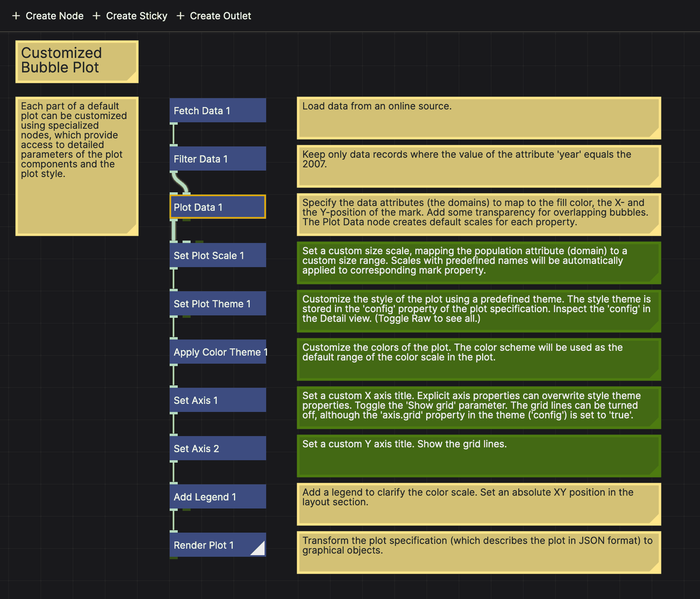Click the curved wire between Filter Data and Plot Data
The image size is (700, 599).
pos(180,183)
